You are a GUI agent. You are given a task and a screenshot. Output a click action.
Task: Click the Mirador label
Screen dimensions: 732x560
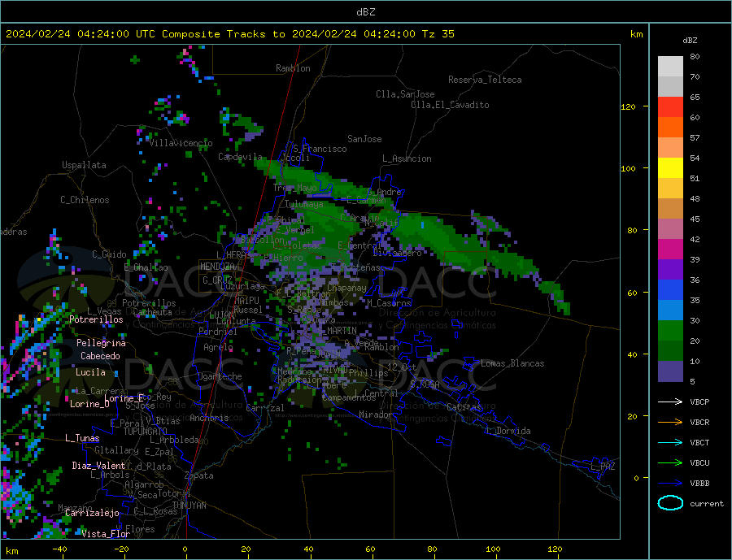point(376,415)
